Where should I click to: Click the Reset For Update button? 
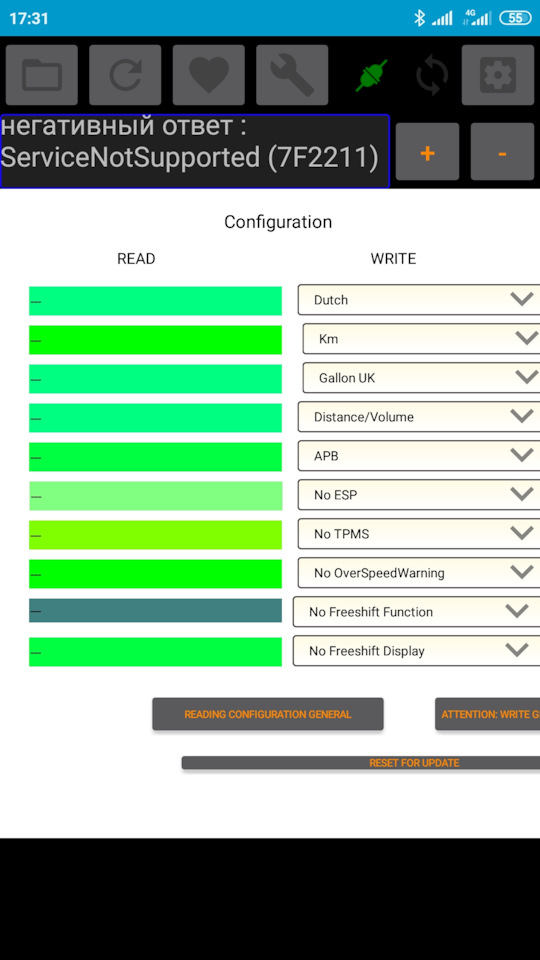pyautogui.click(x=361, y=763)
